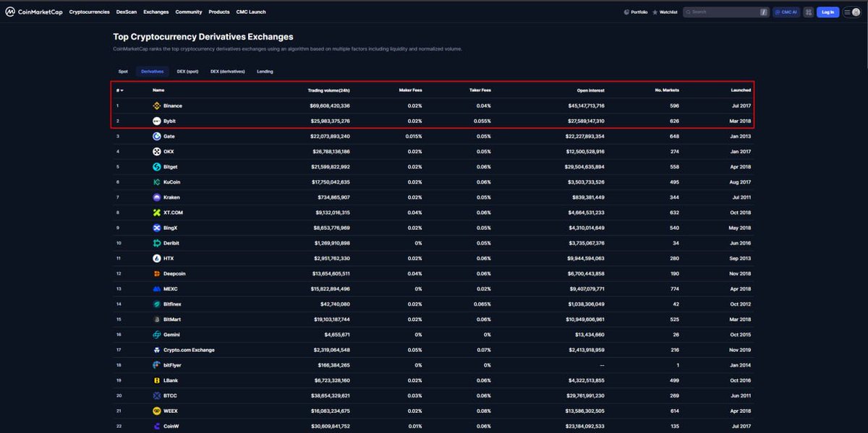Screen dimensions: 868x433
Task: Click the MEXC exchange logo
Action: tap(157, 289)
